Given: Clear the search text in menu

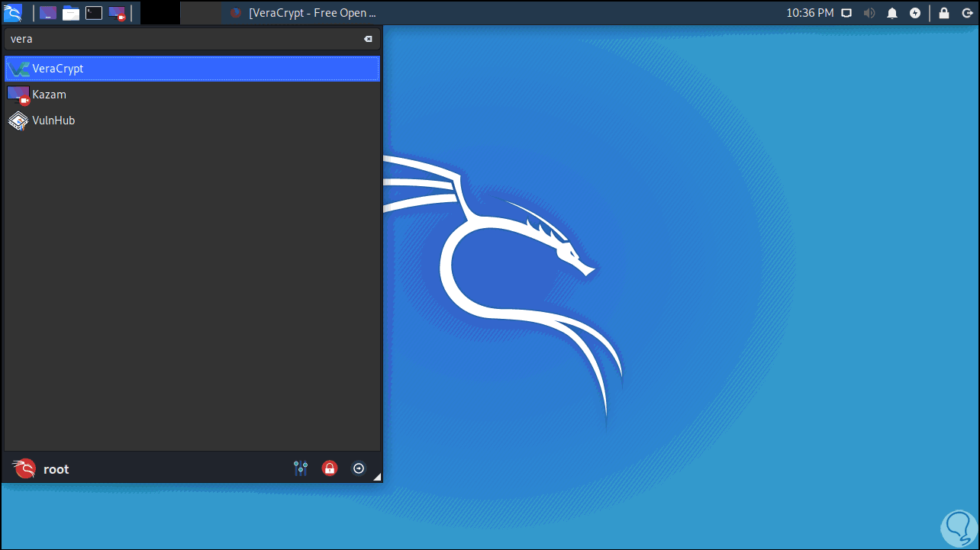Looking at the screenshot, I should tap(368, 39).
